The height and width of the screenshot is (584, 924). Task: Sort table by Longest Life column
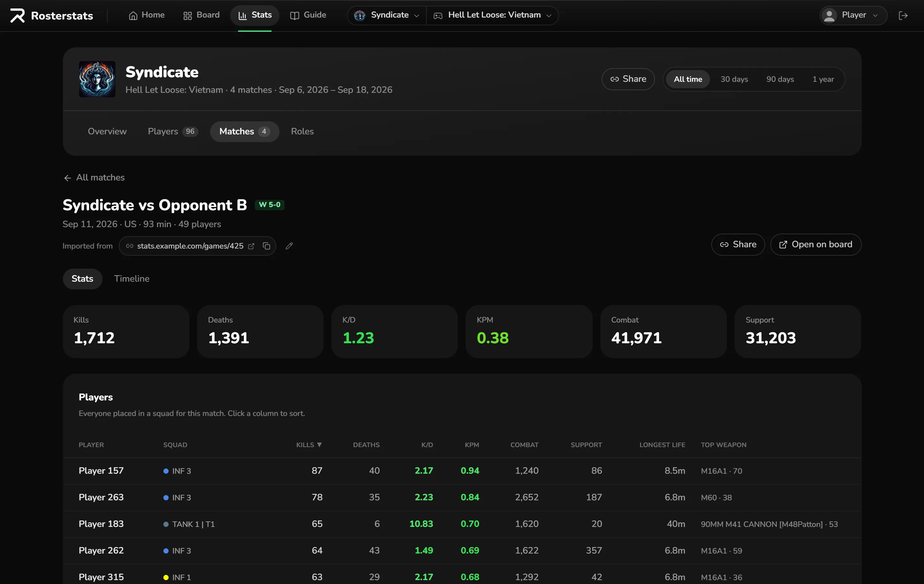[x=662, y=444]
